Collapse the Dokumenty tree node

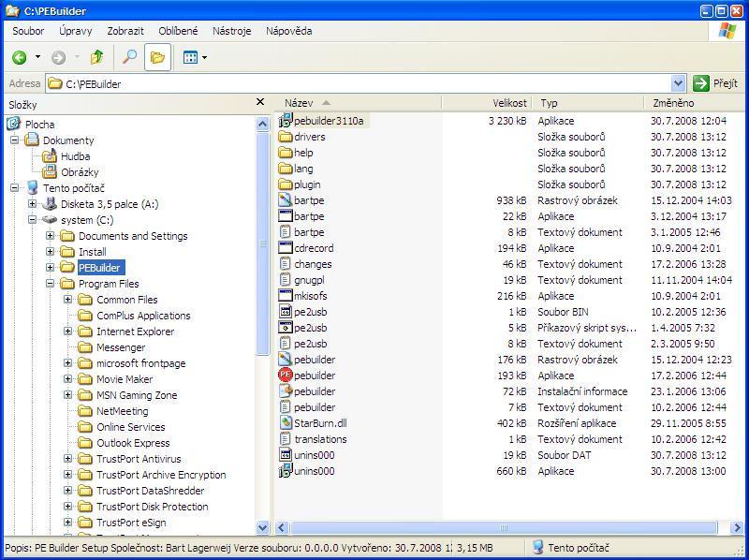[14, 140]
